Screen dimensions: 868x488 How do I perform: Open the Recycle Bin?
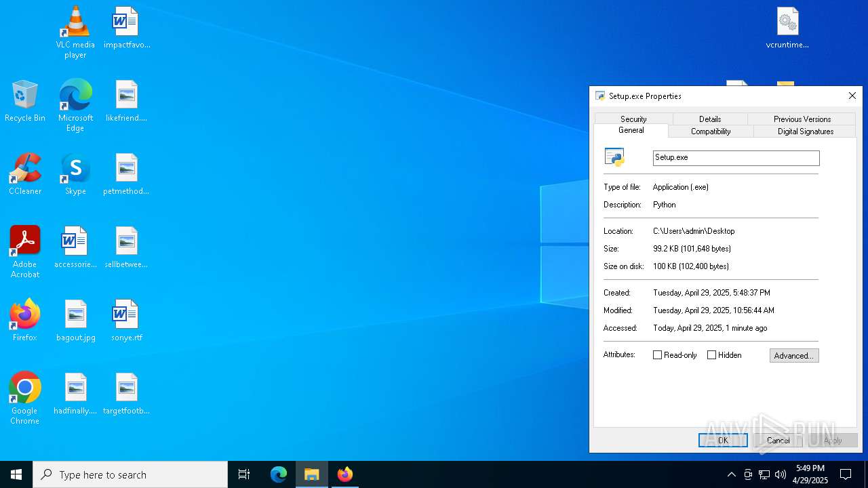click(25, 100)
